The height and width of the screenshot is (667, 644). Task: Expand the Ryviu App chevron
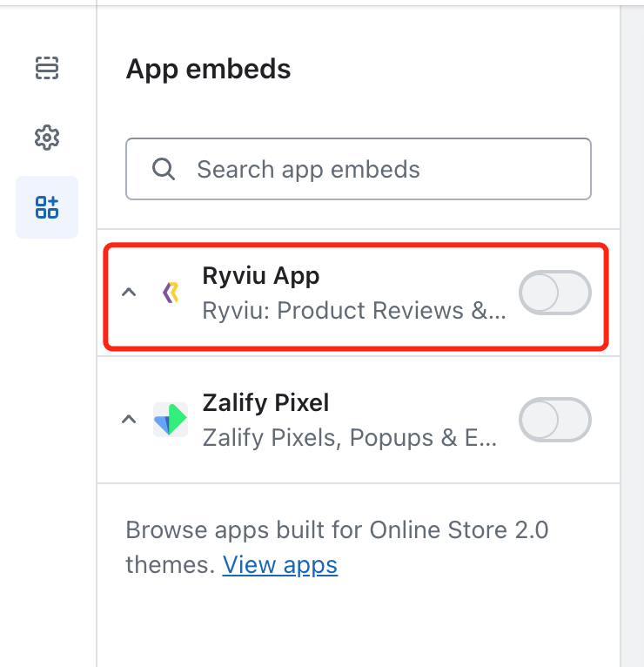click(x=129, y=293)
